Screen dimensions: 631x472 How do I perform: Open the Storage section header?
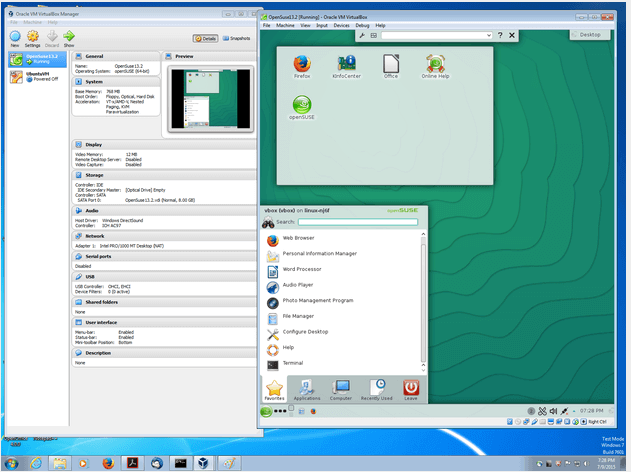pyautogui.click(x=164, y=175)
